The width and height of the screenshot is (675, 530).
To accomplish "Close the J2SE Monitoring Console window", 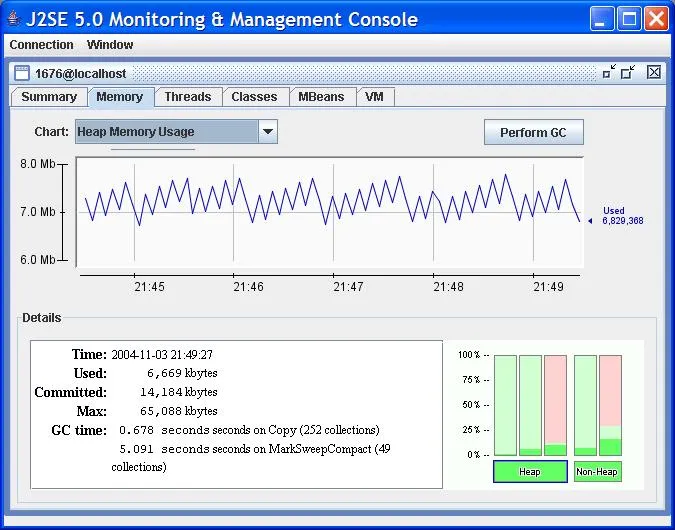I will tap(656, 19).
